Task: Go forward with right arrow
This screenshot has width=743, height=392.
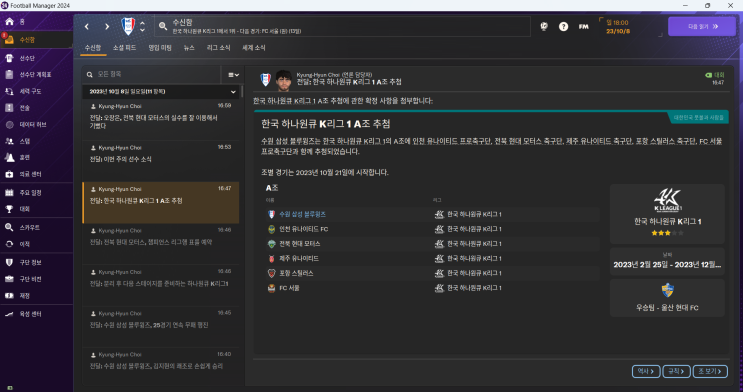Action: (107, 27)
